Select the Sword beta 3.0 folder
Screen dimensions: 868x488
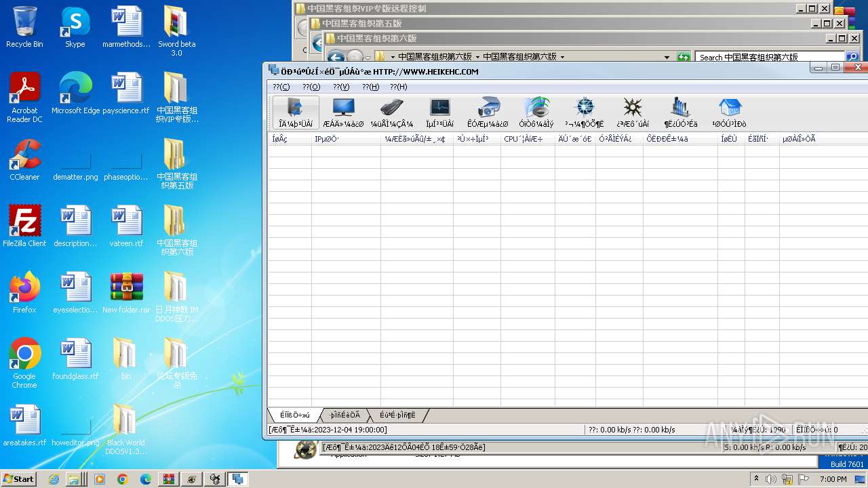pos(176,32)
